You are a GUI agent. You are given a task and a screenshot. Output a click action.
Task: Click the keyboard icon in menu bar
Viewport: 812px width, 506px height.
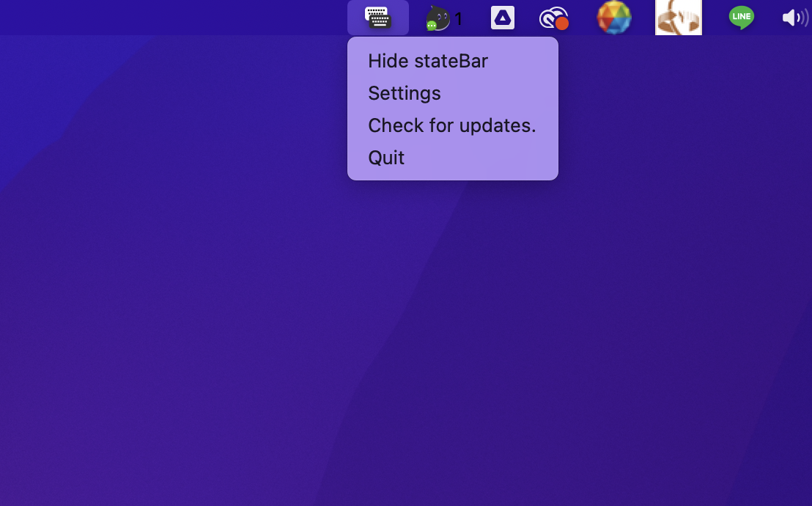(x=378, y=18)
